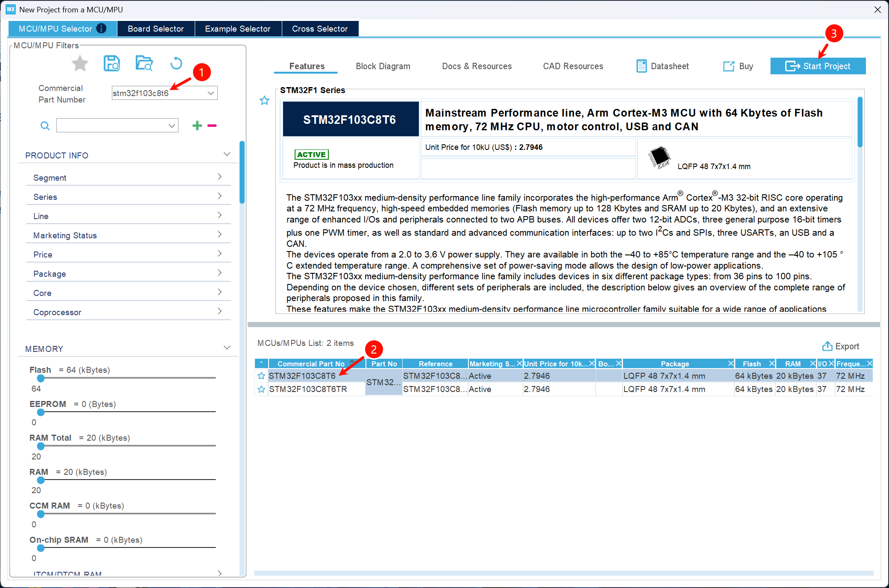This screenshot has height=588, width=889.
Task: Adjust the EEPROM slider handle
Action: pos(41,412)
